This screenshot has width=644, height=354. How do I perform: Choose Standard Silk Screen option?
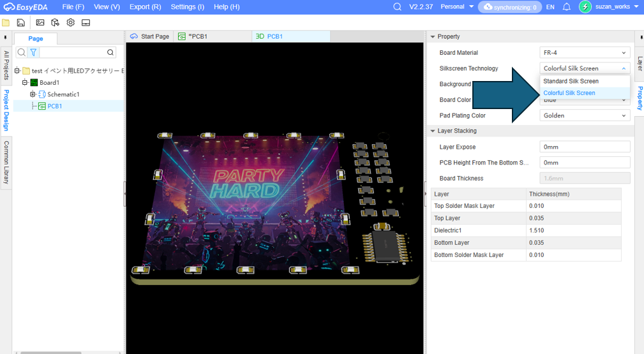[x=585, y=81]
